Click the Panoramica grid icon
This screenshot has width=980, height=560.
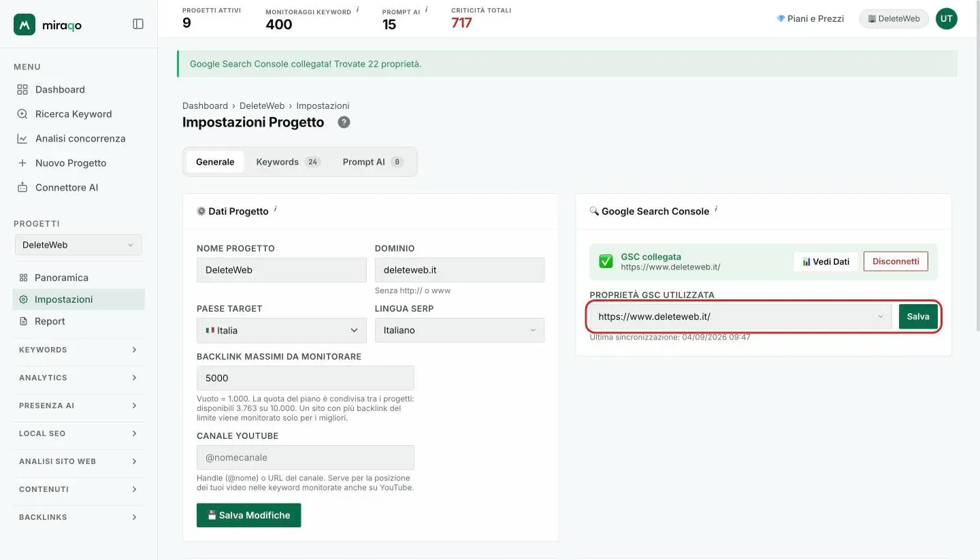click(23, 278)
